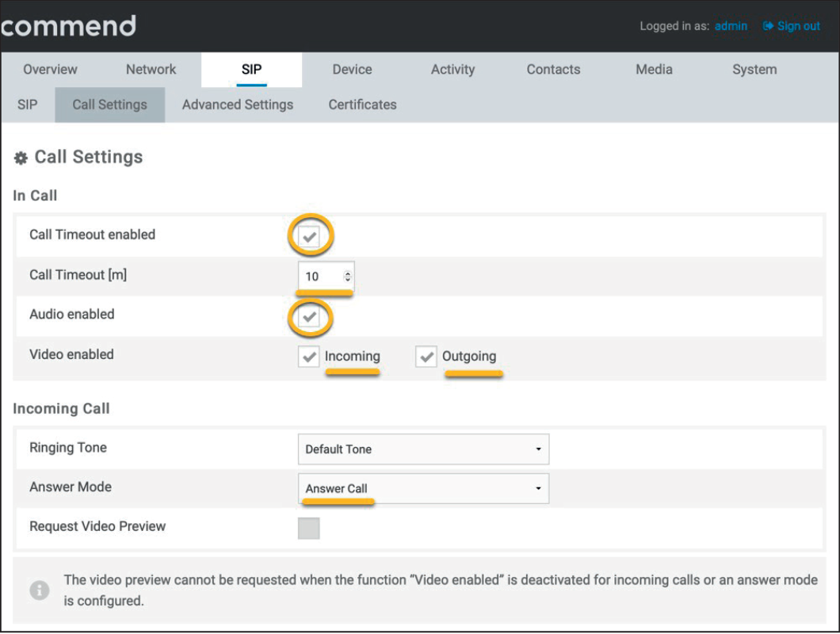Open the Contacts tab
Screen dimensions: 840x634
[x=552, y=69]
